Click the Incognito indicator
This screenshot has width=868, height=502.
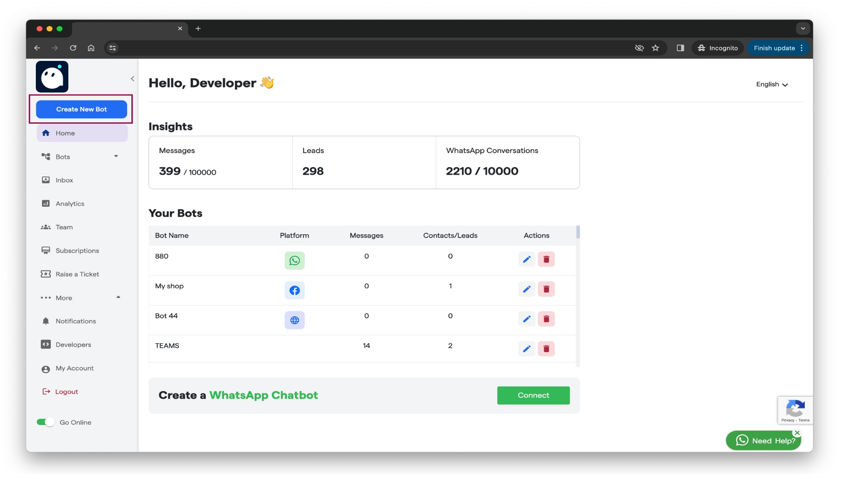coord(718,48)
